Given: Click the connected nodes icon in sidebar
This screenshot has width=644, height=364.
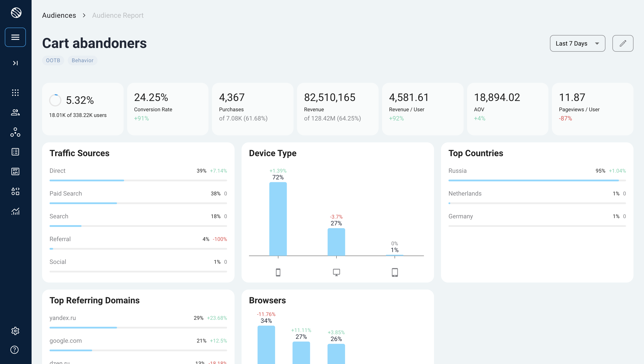Looking at the screenshot, I should 15,132.
